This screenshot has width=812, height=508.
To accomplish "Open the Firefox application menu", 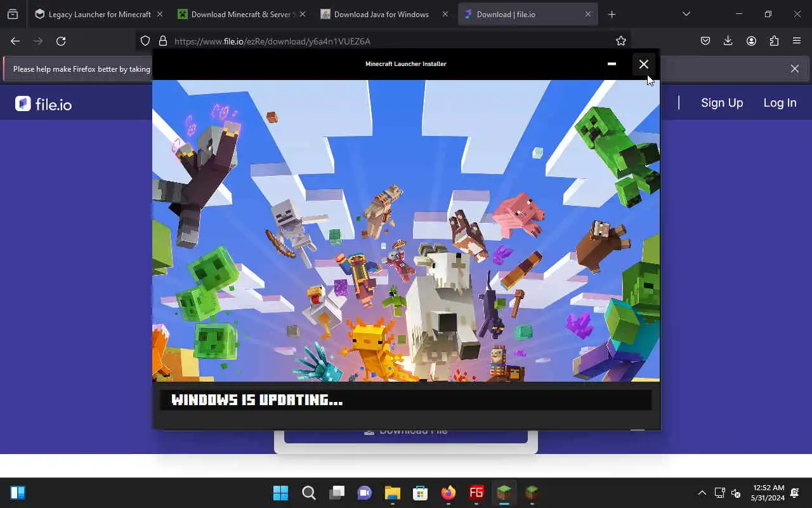I will click(x=797, y=41).
